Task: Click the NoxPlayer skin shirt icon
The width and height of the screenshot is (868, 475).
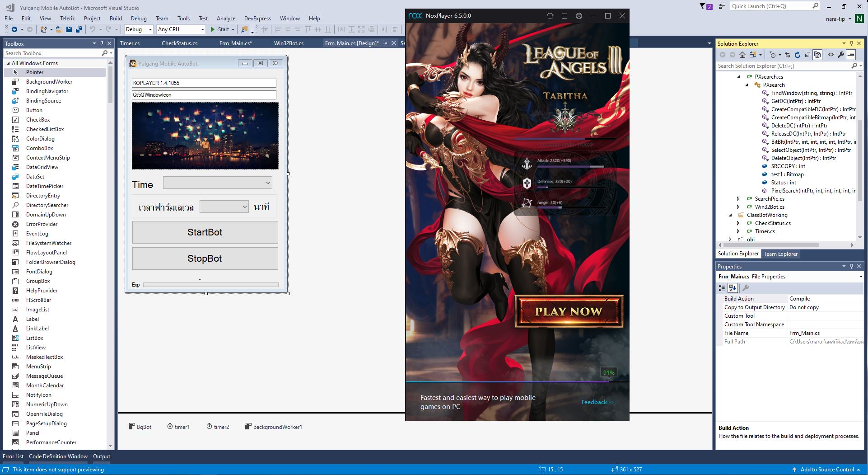Action: click(550, 16)
